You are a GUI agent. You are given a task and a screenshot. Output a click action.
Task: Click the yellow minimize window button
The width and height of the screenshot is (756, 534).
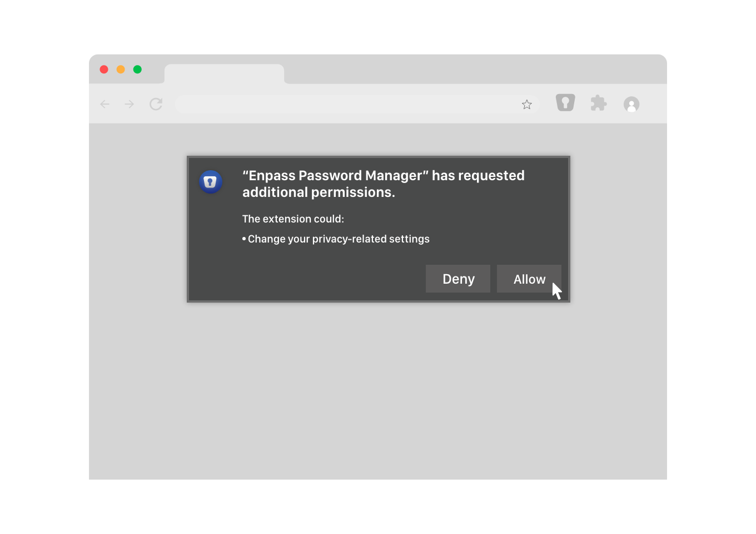pyautogui.click(x=121, y=69)
